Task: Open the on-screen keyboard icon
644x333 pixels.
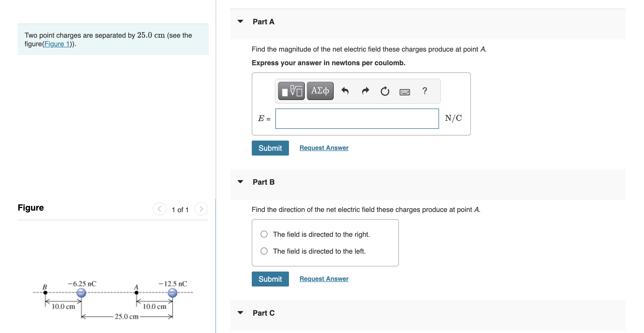Action: click(405, 92)
